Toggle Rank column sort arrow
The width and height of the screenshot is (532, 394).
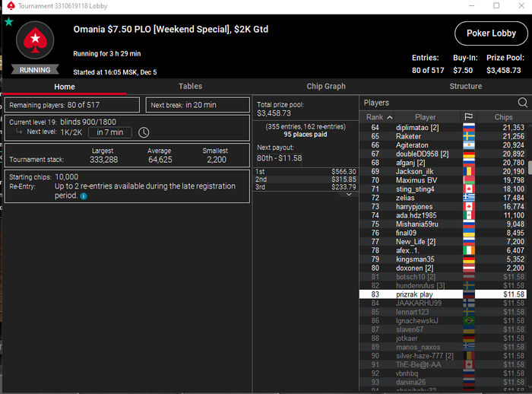click(x=390, y=118)
